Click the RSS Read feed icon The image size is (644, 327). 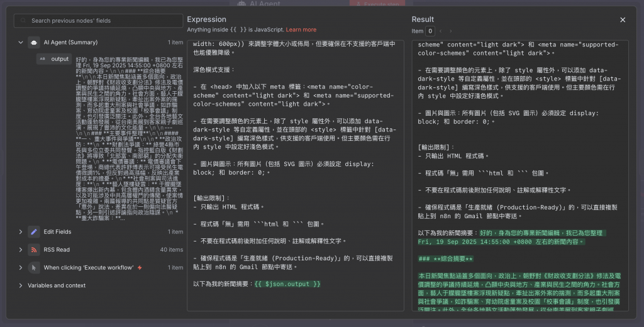tap(34, 250)
